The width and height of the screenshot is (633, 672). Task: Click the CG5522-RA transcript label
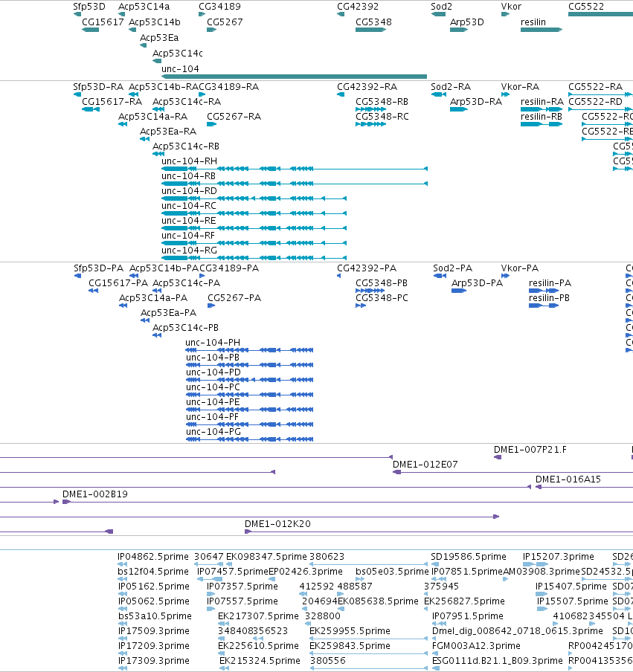coord(595,86)
